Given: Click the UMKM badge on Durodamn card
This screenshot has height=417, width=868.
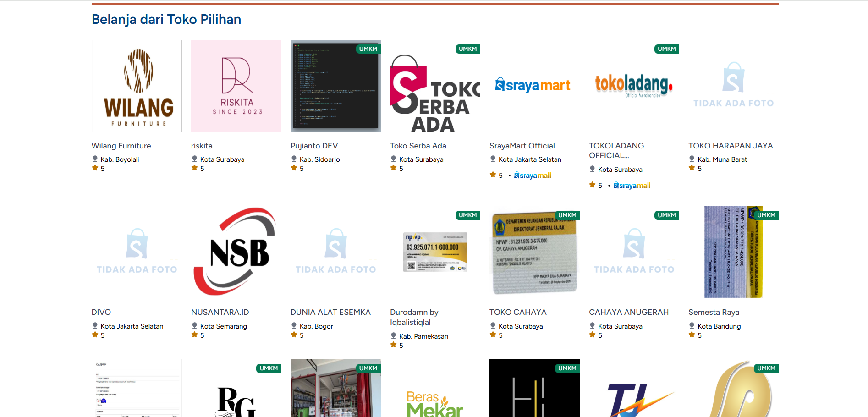Looking at the screenshot, I should 468,215.
